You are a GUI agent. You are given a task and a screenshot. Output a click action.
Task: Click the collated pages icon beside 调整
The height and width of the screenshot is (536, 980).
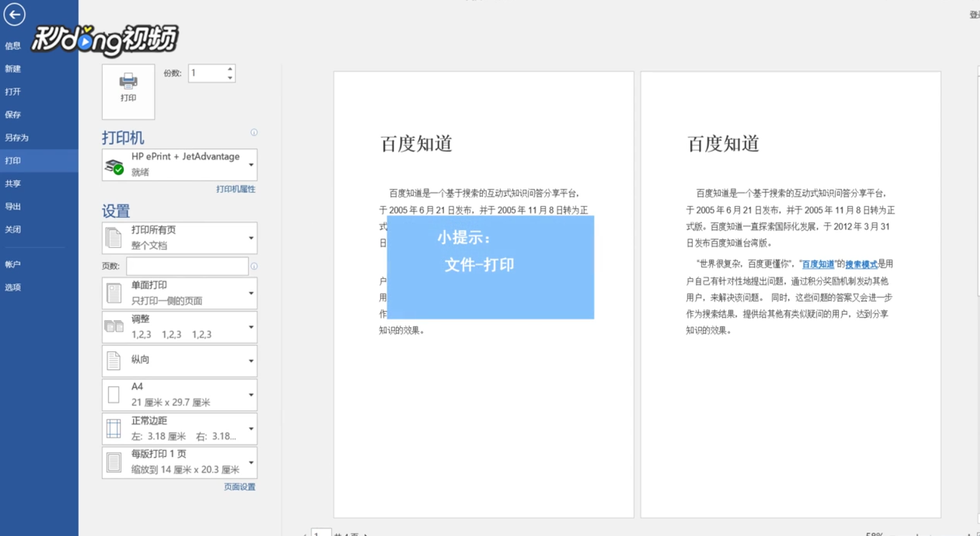[x=114, y=326]
